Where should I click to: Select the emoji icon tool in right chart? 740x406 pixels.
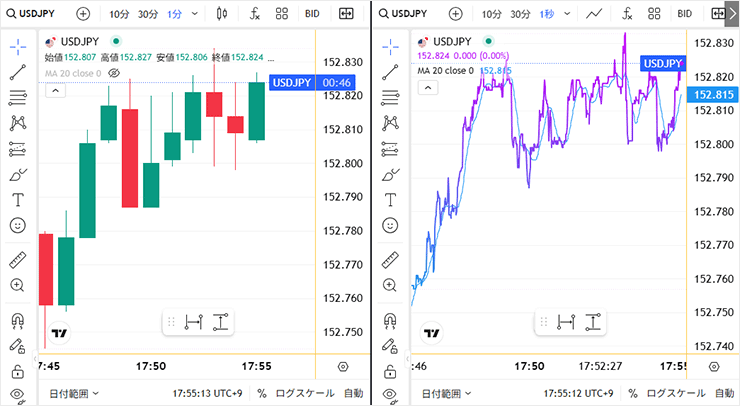click(x=390, y=226)
